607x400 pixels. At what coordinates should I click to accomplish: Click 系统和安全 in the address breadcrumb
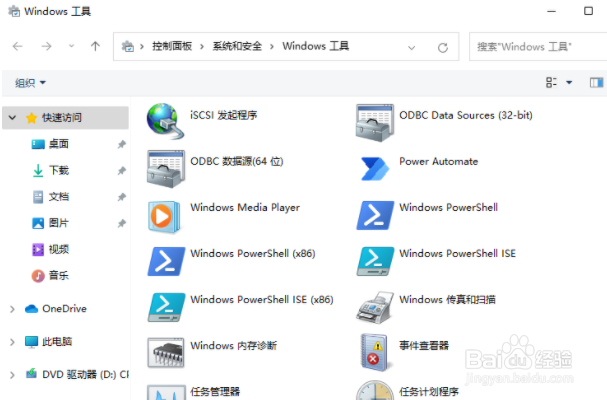tap(237, 46)
